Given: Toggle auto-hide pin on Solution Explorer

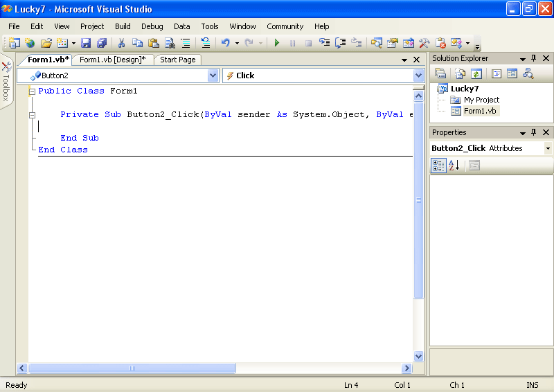Looking at the screenshot, I should (x=533, y=59).
